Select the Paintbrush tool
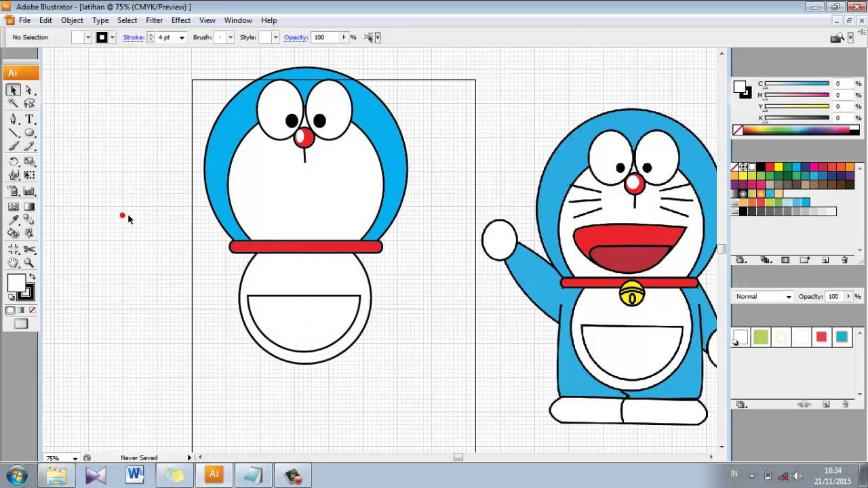The image size is (868, 488). tap(13, 146)
